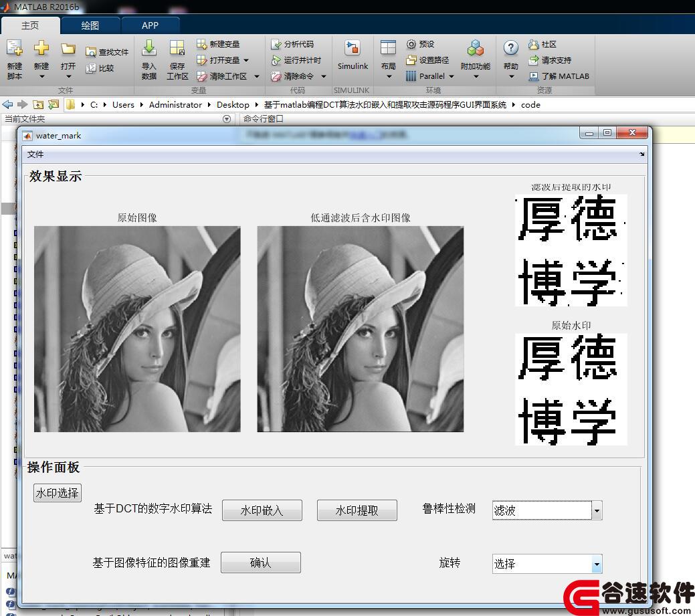695x616 pixels.
Task: Click Request Support (请求支持)
Action: (x=550, y=60)
